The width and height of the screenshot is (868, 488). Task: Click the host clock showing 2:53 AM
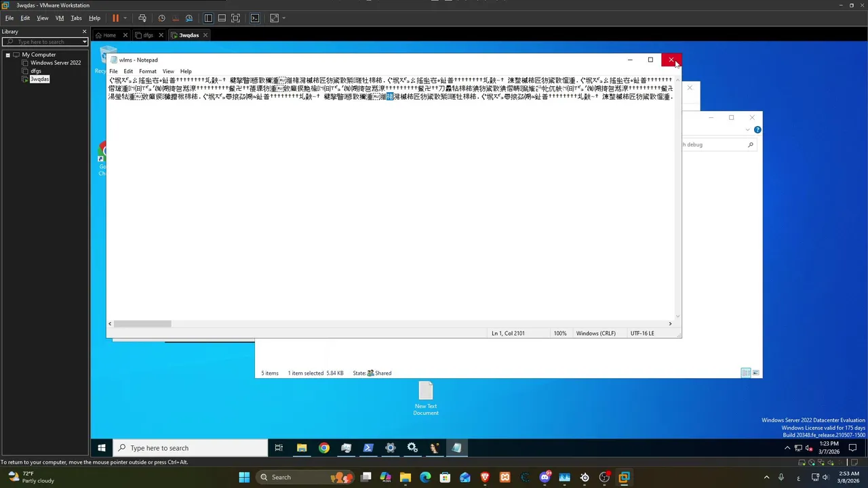848,477
